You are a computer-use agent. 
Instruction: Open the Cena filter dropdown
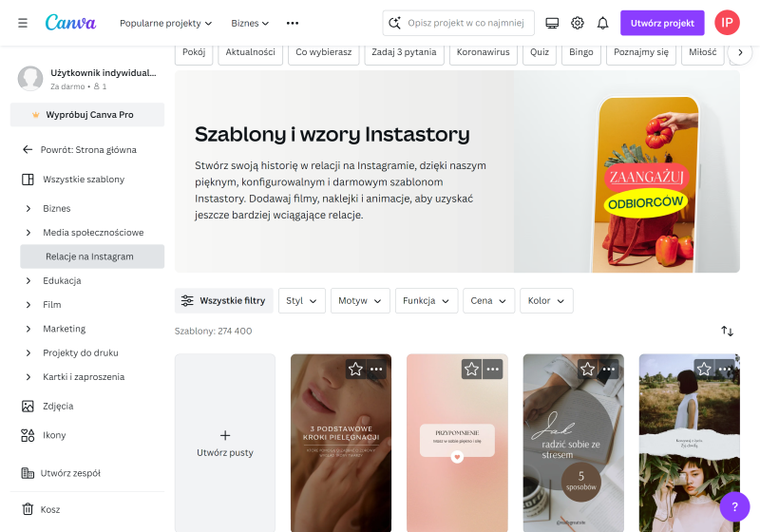[x=488, y=300]
